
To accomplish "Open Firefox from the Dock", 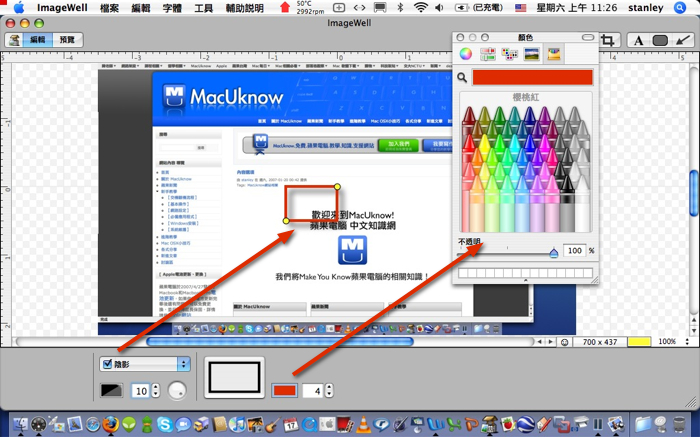I will (110, 424).
